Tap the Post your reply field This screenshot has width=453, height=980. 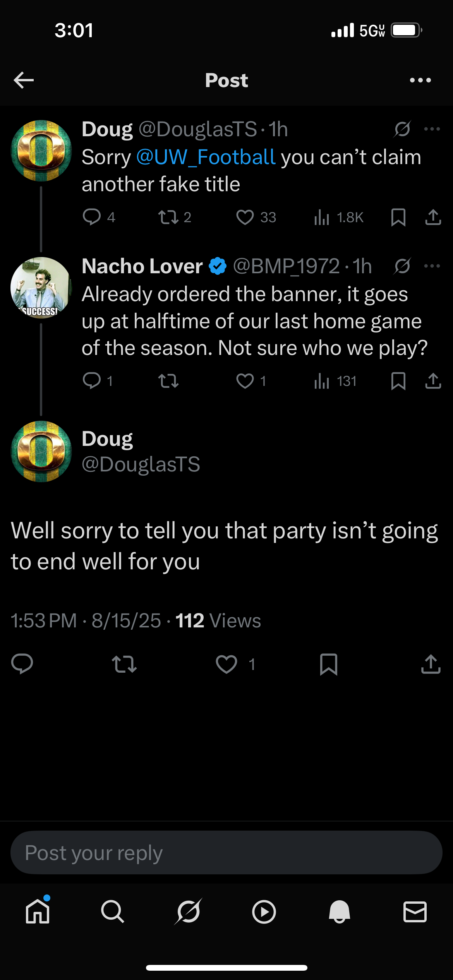[x=226, y=853]
